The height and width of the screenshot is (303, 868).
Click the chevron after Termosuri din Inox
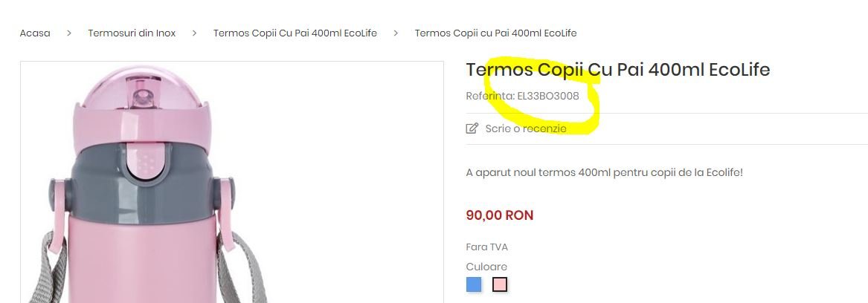coord(194,33)
